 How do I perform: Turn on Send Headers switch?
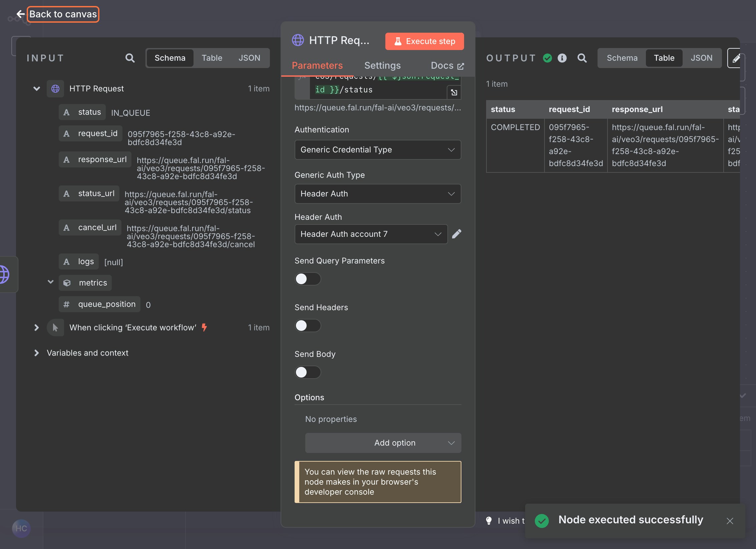(x=308, y=326)
